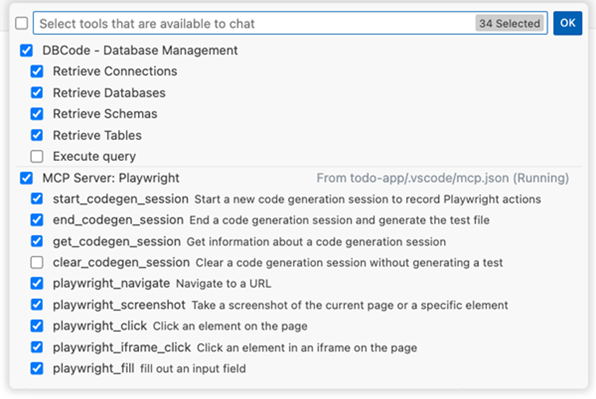The image size is (596, 399).
Task: Enable clear_codegen_session tool
Action: (x=37, y=262)
